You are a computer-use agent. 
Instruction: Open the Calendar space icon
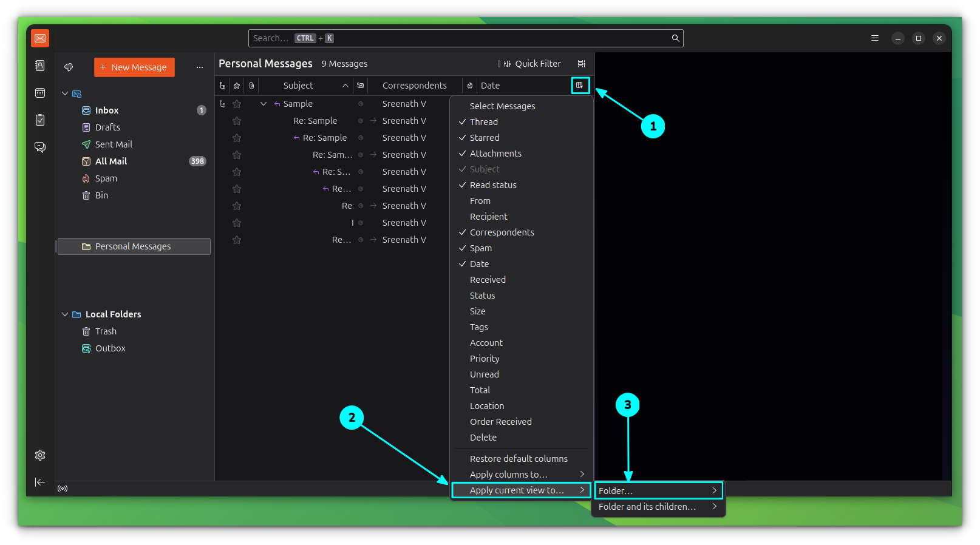coord(40,93)
